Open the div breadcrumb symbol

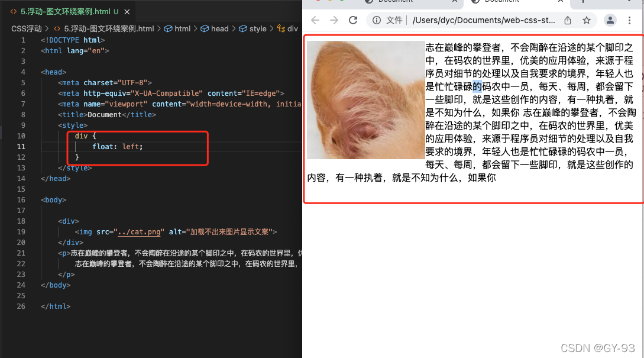pyautogui.click(x=292, y=29)
